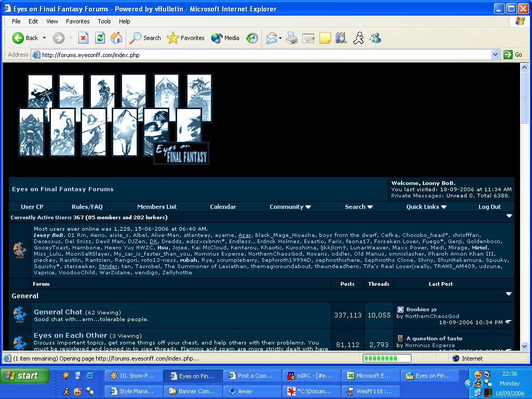Open the Community dropdown menu
Image resolution: width=532 pixels, height=399 pixels.
click(x=290, y=207)
